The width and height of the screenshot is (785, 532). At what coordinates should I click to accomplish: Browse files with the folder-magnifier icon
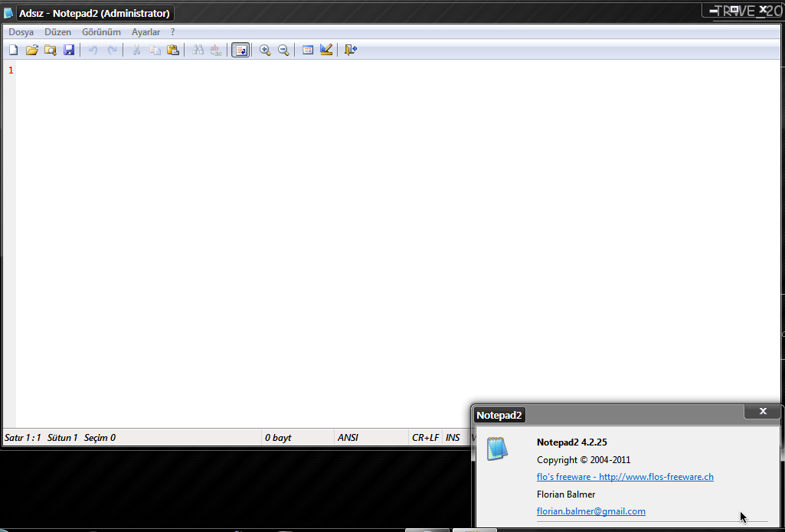click(50, 50)
